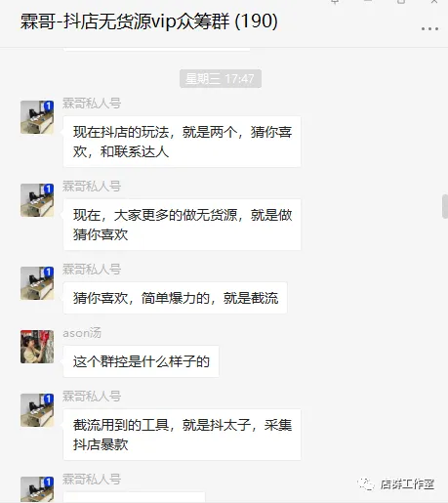Open ason汤's profile avatar
Screen dimensions: 448x503
pyautogui.click(x=37, y=347)
